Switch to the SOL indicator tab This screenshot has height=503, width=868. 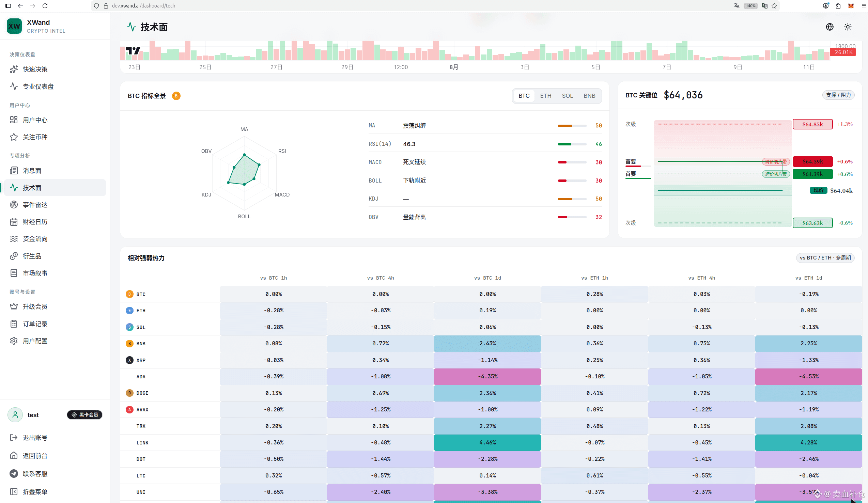pos(567,96)
